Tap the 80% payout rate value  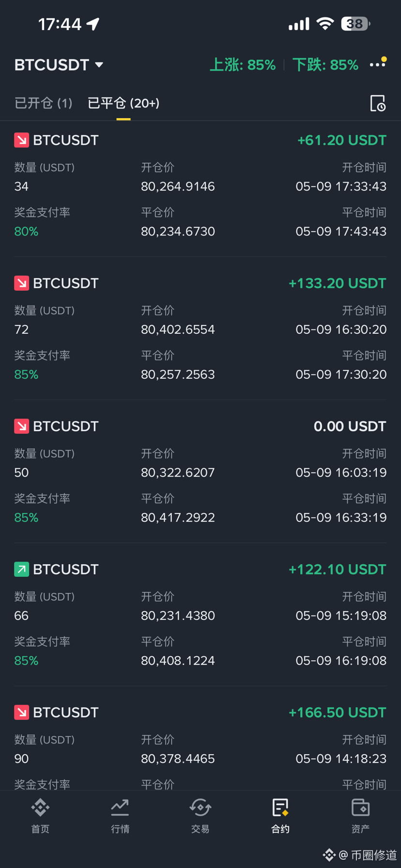point(26,232)
